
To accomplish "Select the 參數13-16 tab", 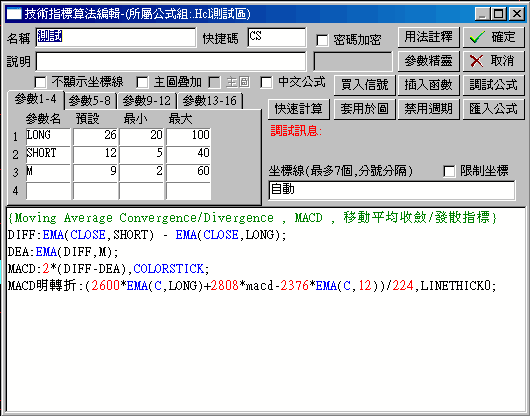I will 210,101.
